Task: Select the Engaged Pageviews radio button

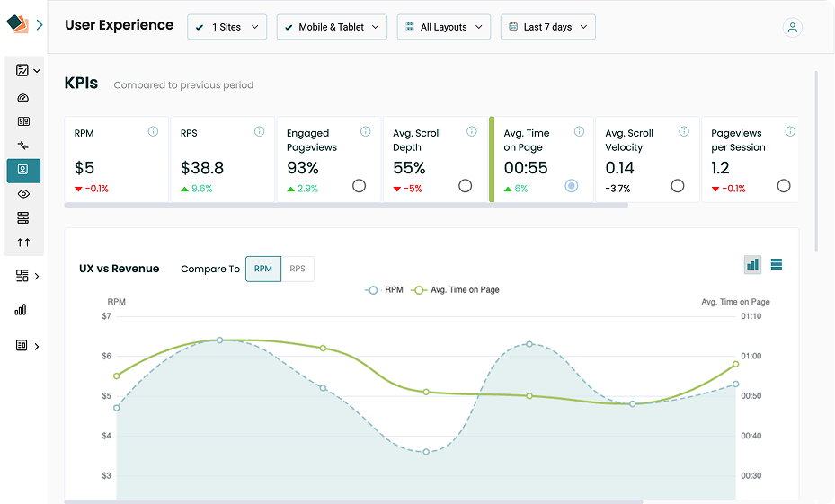Action: point(359,186)
